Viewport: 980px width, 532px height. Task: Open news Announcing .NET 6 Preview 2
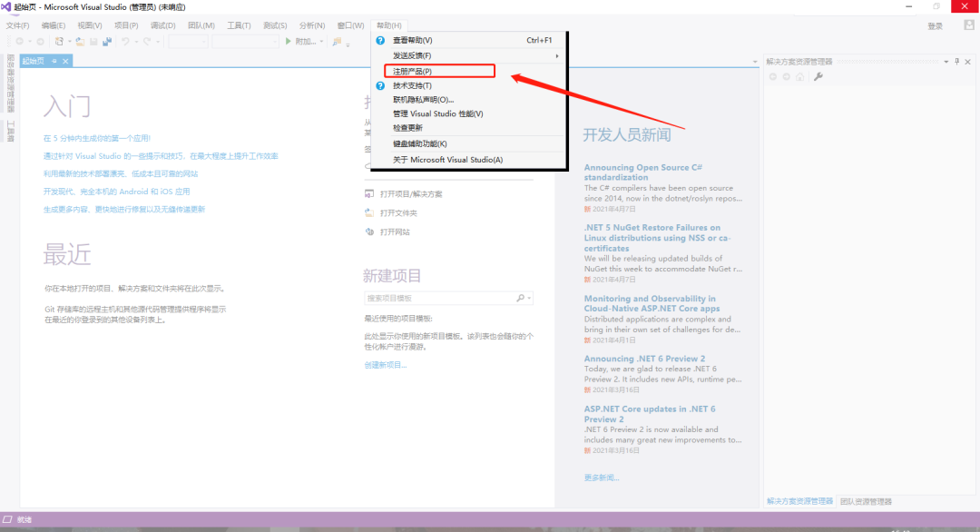pos(644,359)
